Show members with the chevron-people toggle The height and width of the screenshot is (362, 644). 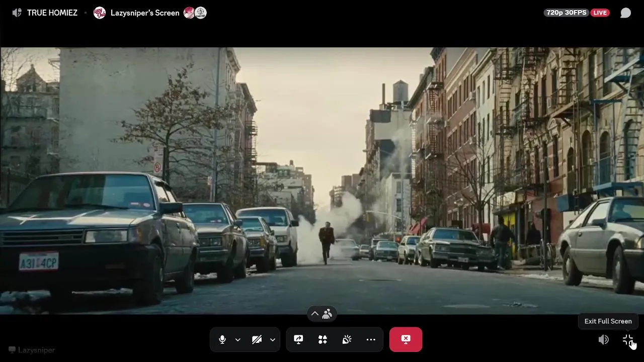click(x=321, y=314)
